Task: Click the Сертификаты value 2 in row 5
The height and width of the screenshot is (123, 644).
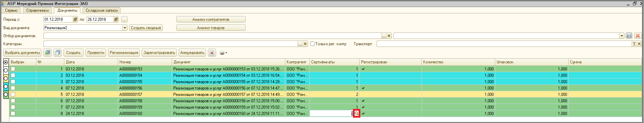Action: click(x=334, y=95)
